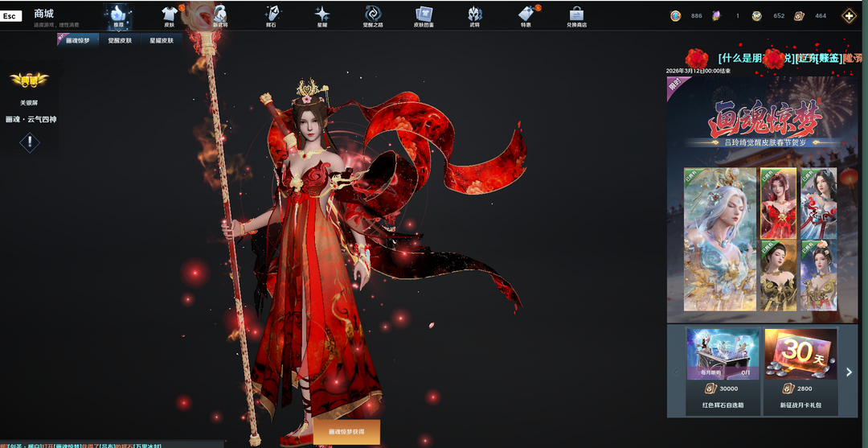Open the 辉石 category icon
This screenshot has height=448, width=868.
[272, 15]
